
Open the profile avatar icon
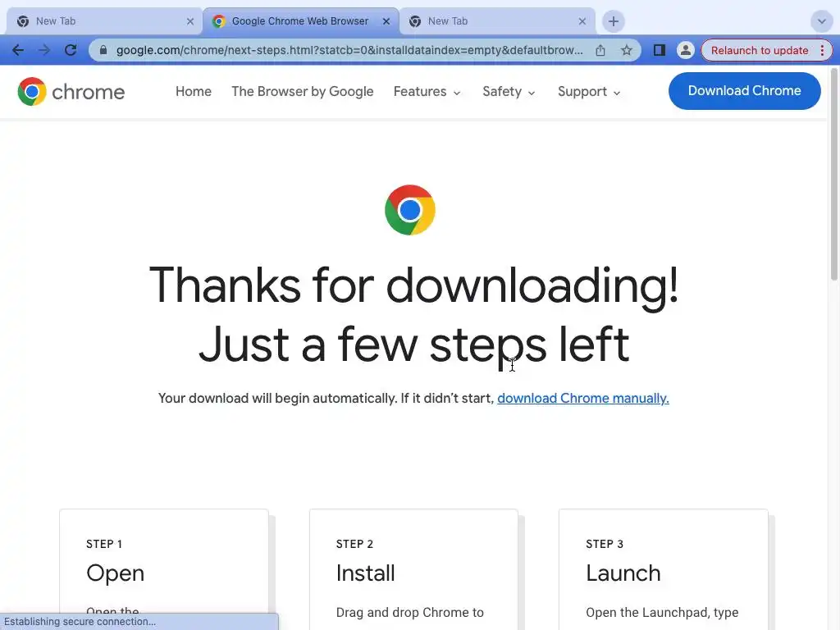click(x=685, y=50)
